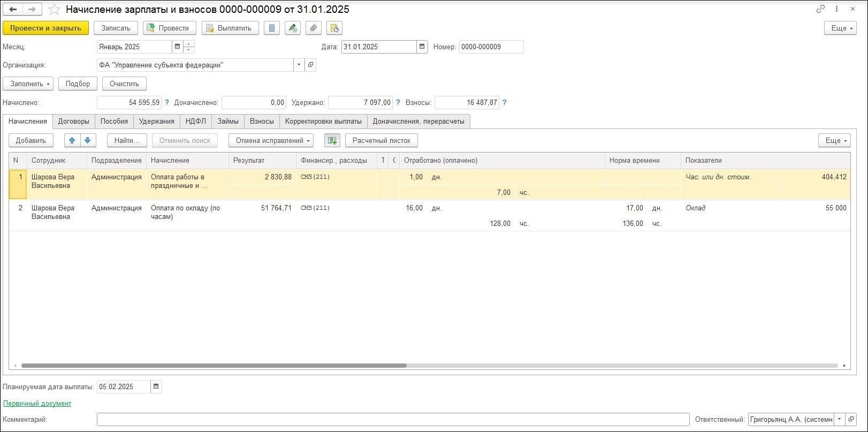Show help for Взносы question mark
The image size is (868, 432).
505,102
